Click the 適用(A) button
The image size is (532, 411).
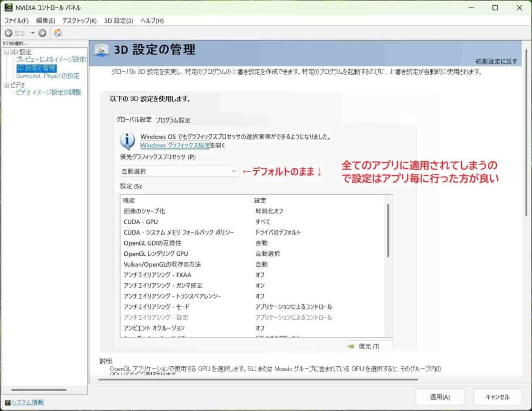[x=440, y=397]
